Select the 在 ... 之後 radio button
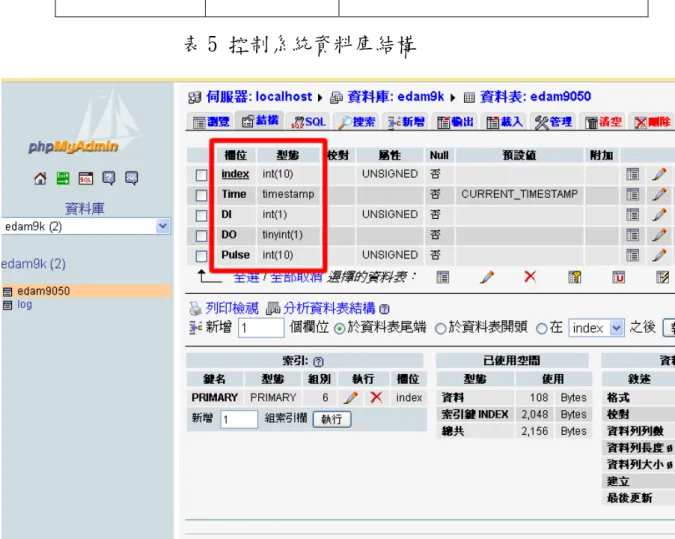The image size is (675, 539). coord(542,329)
